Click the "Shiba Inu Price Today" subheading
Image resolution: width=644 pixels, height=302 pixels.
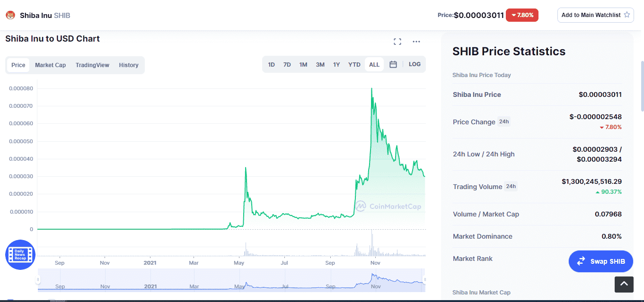pos(482,75)
